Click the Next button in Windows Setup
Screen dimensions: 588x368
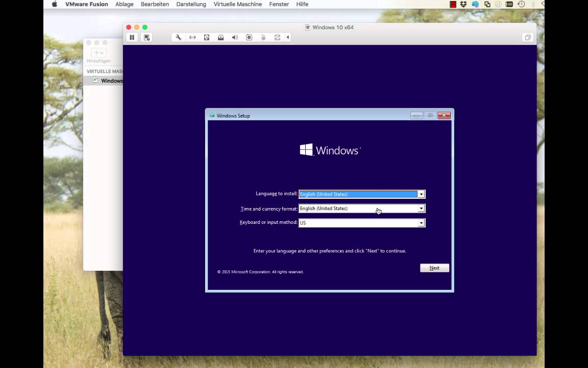click(435, 268)
